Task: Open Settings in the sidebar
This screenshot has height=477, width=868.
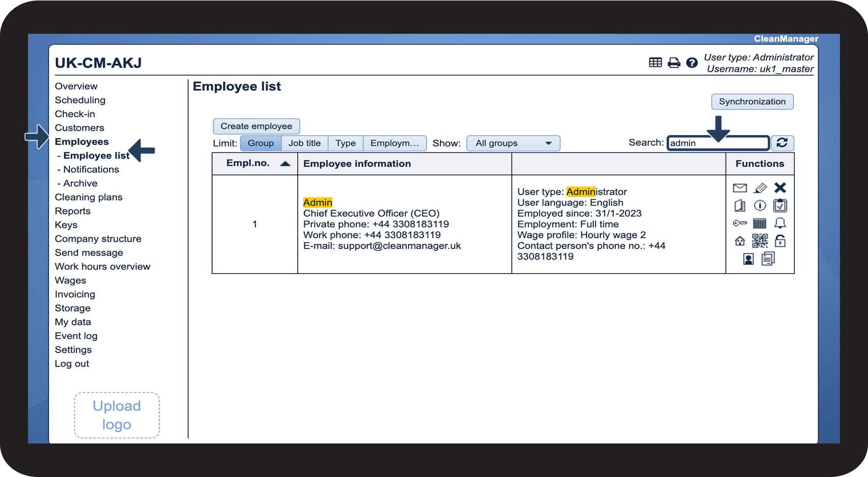Action: (73, 350)
